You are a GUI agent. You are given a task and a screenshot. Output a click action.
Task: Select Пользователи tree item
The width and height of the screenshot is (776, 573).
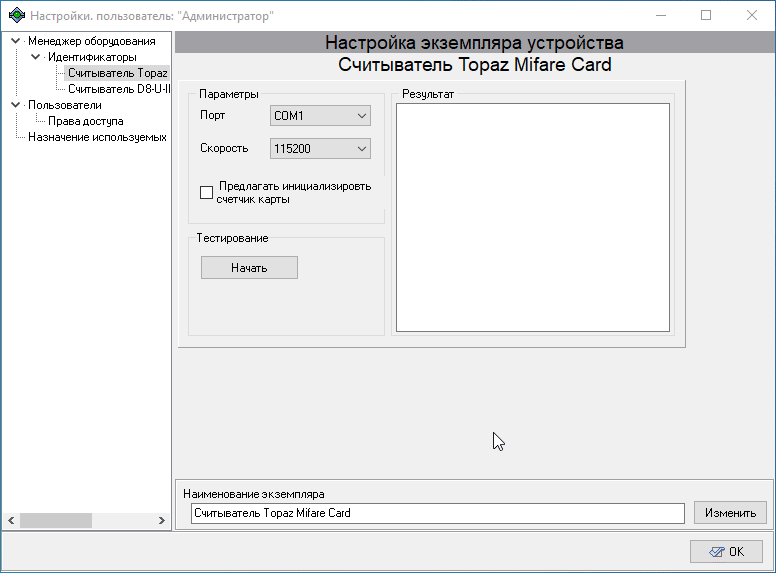pos(65,105)
